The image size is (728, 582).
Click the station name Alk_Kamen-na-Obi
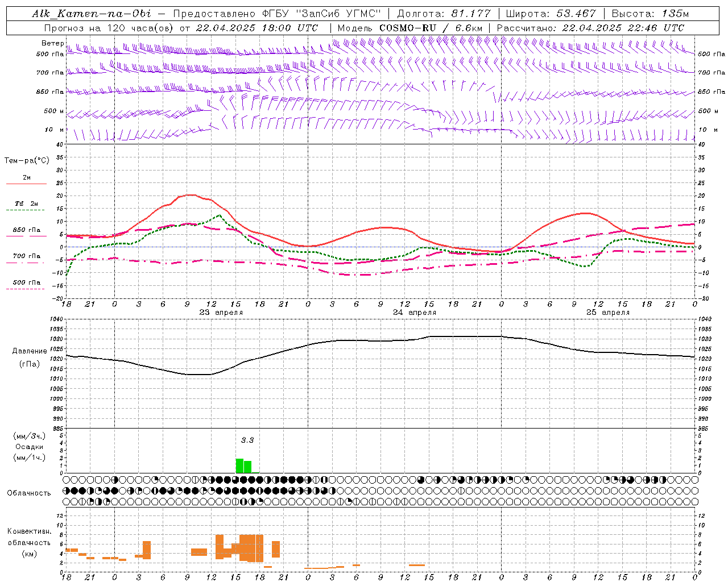click(x=92, y=14)
